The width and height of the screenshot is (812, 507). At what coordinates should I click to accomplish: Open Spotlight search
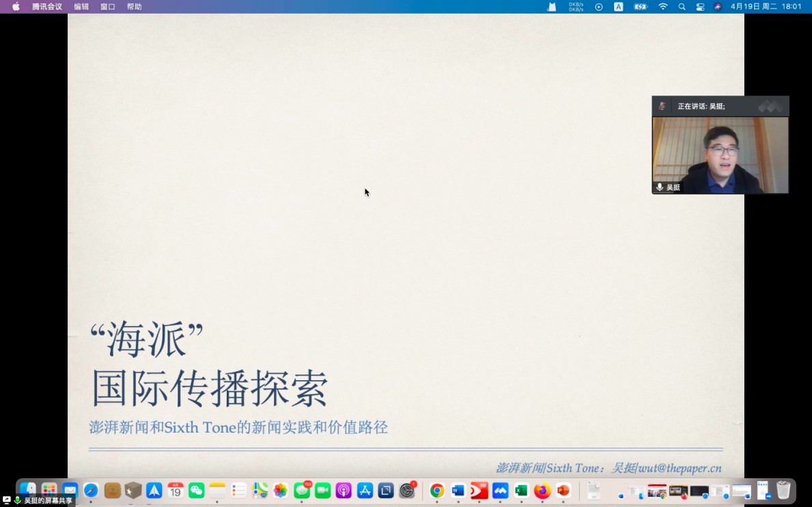(682, 7)
